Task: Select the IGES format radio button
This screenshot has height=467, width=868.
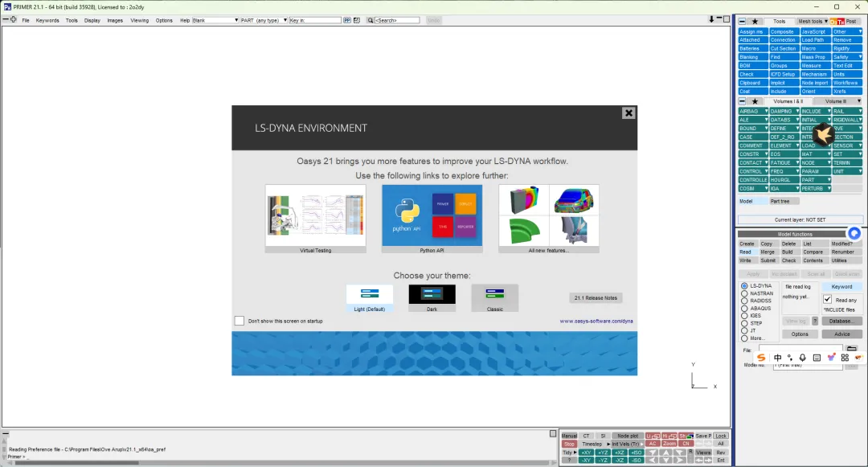Action: coord(744,316)
